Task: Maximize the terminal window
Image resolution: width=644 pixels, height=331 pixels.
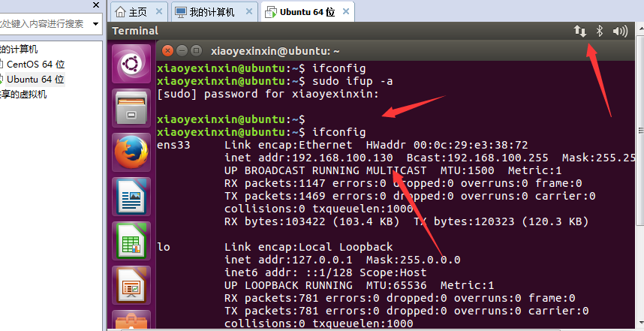Action: point(197,51)
